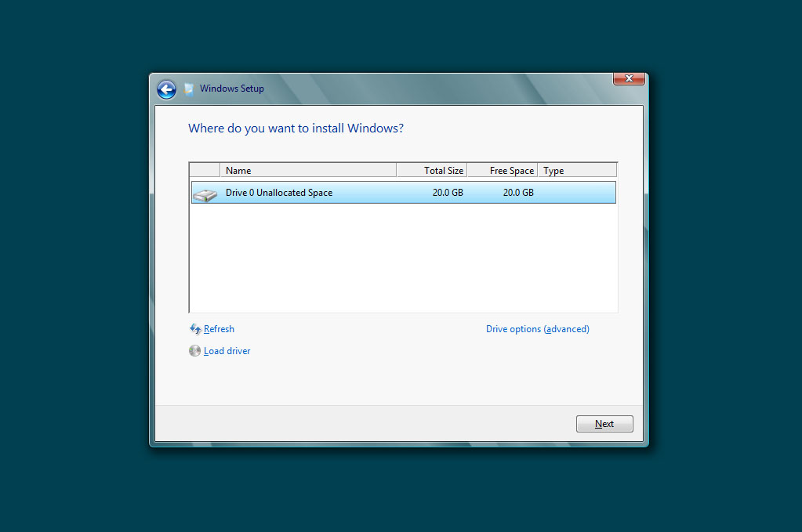
Task: Click the hard drive icon for Drive 0
Action: [x=205, y=194]
